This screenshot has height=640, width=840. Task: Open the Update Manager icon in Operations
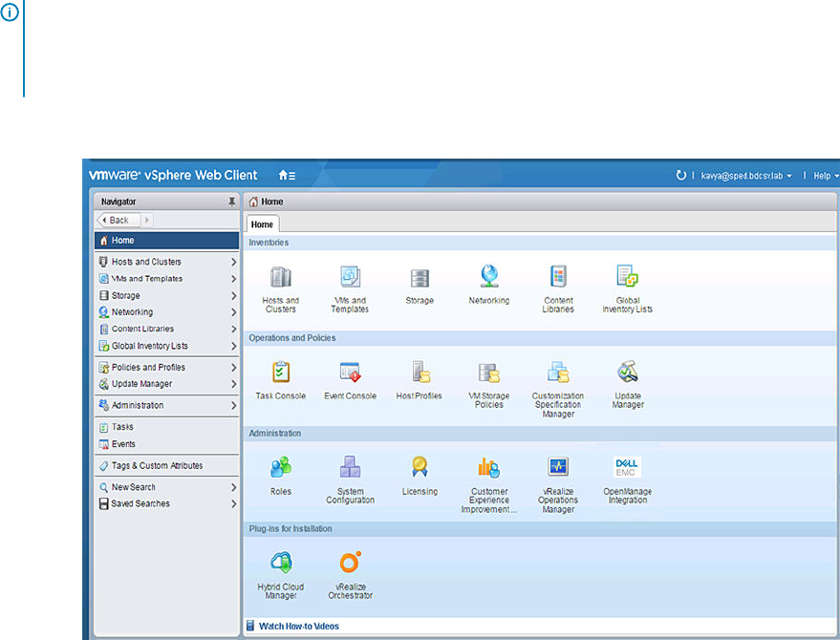(627, 372)
